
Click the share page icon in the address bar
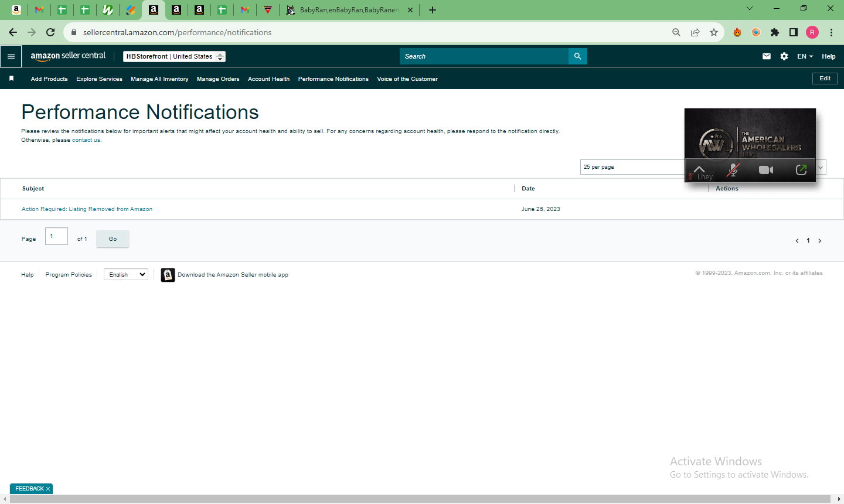coord(695,32)
